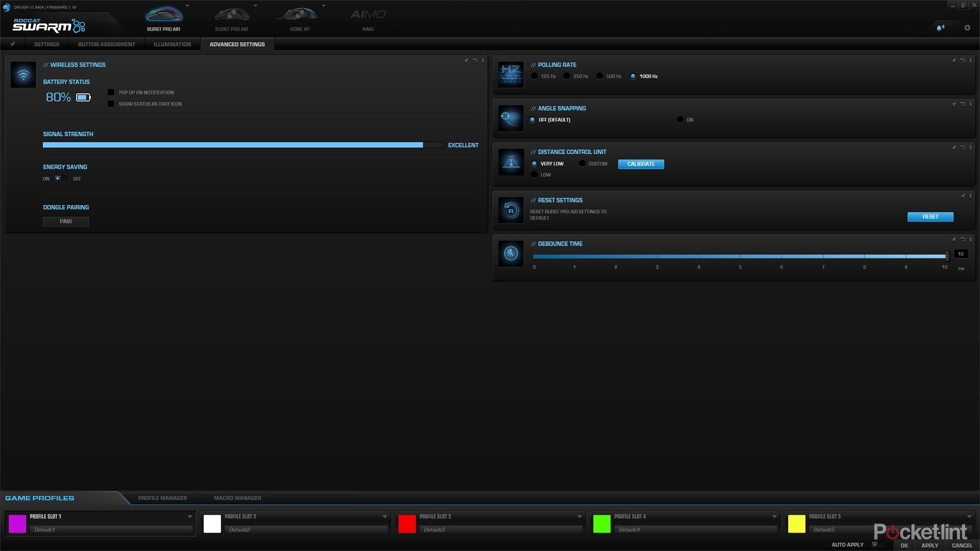The image size is (980, 551).
Task: Show info for Reset Settings panel
Action: coord(970,195)
